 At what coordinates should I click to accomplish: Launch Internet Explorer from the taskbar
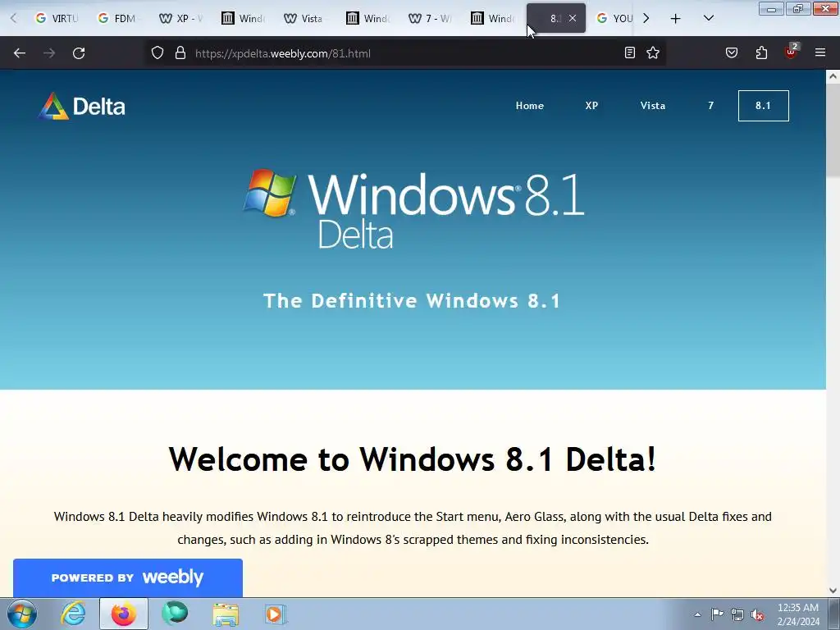coord(73,614)
